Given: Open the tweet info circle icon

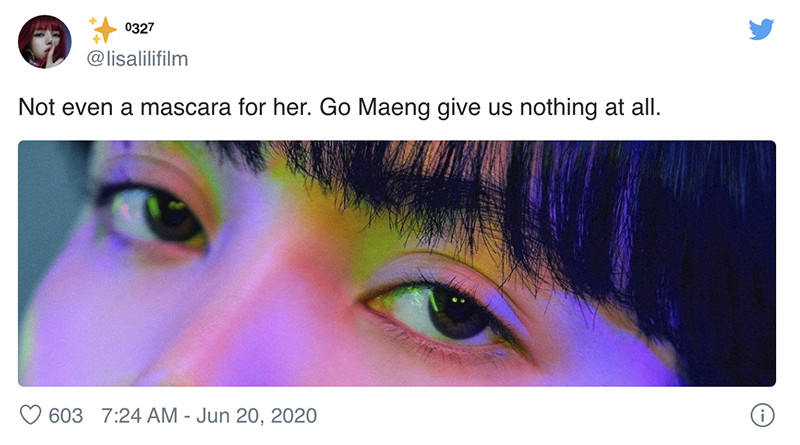Looking at the screenshot, I should tap(762, 415).
